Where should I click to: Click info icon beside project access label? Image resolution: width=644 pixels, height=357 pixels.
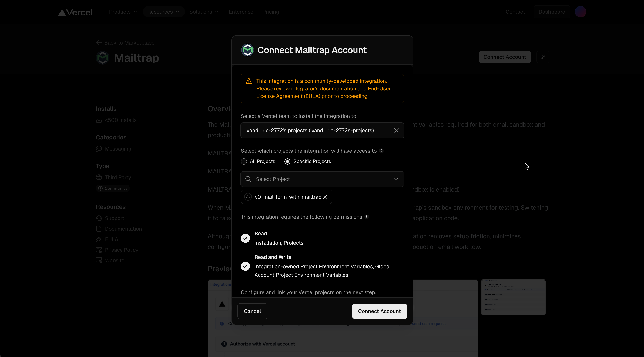[x=381, y=151]
